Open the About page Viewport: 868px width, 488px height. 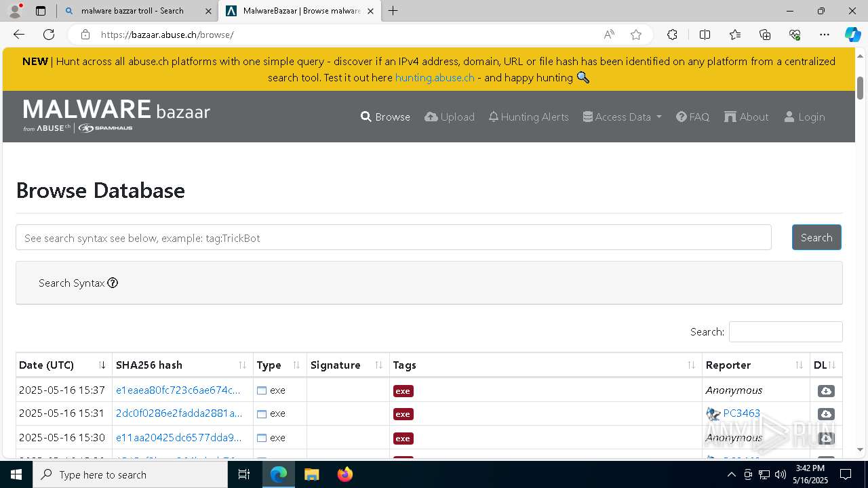746,117
